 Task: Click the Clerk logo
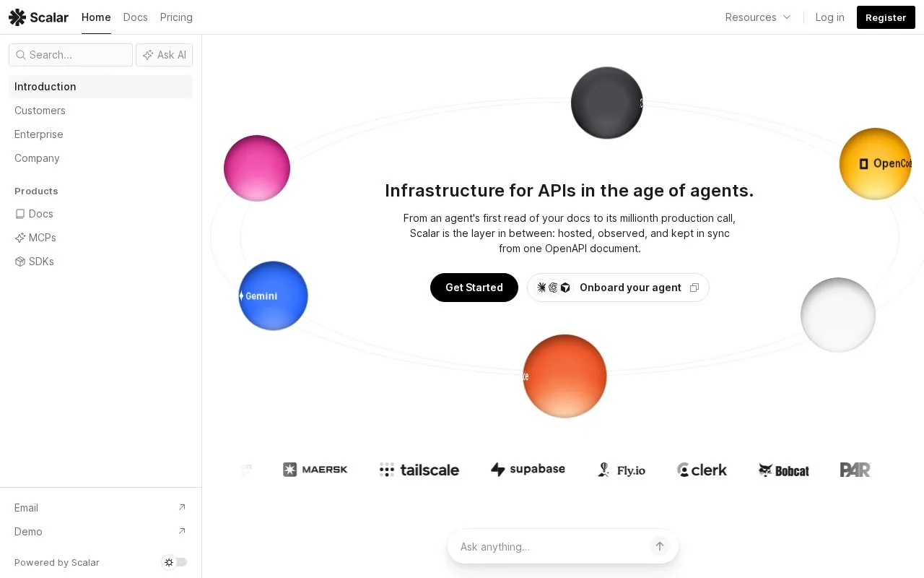click(702, 470)
